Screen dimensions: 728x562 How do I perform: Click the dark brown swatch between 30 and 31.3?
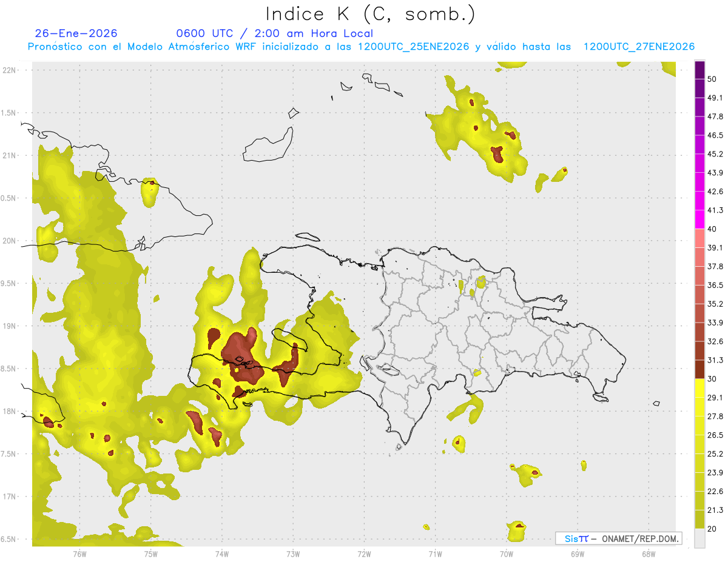point(699,369)
